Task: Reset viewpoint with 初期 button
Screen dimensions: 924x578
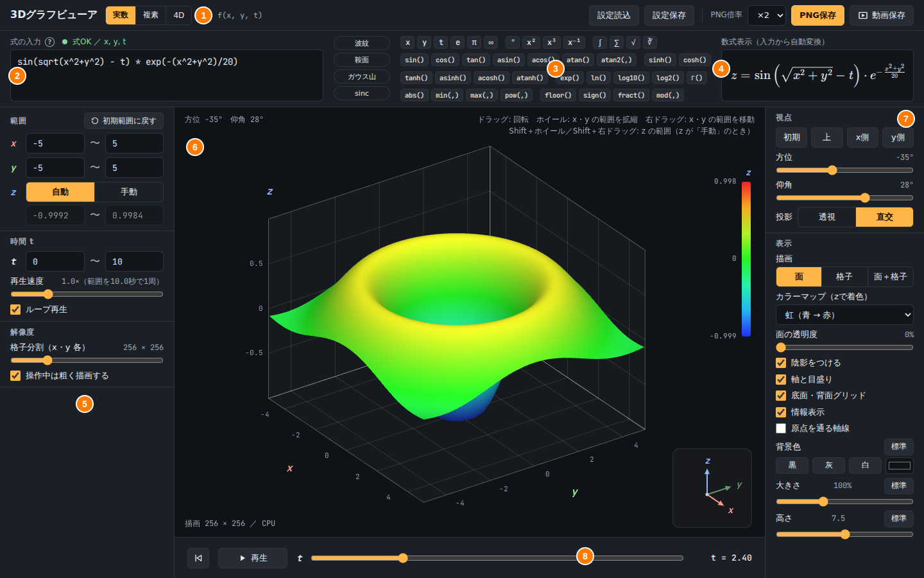Action: coord(792,137)
